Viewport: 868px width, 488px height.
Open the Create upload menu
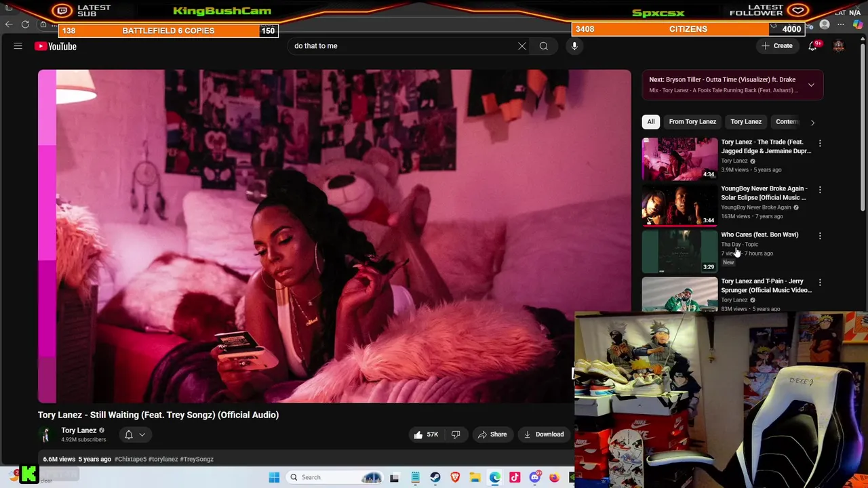tap(777, 46)
